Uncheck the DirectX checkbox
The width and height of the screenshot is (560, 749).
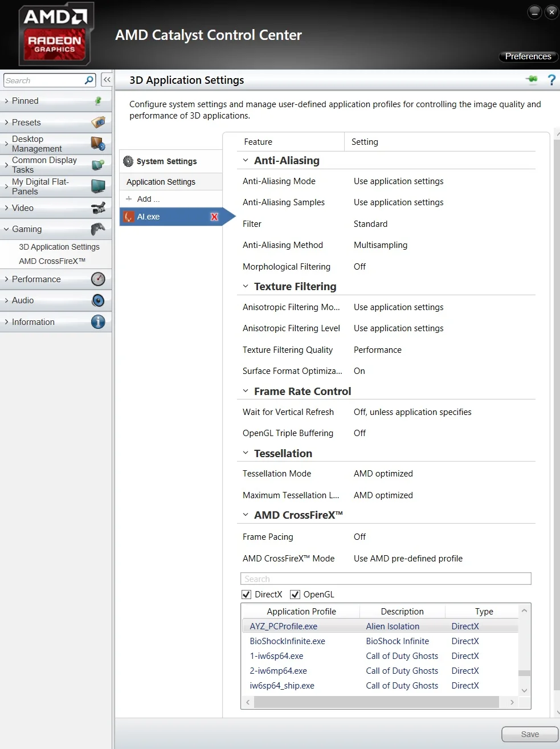tap(246, 595)
